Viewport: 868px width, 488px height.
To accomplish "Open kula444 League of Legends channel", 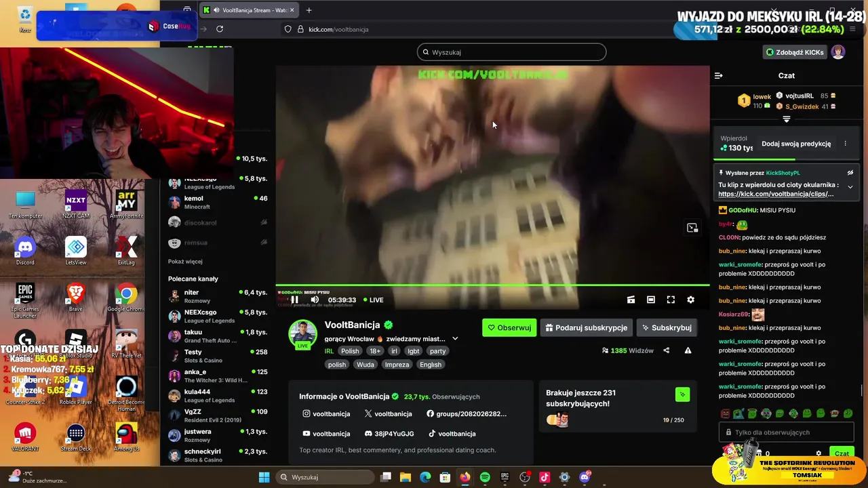I will (218, 396).
